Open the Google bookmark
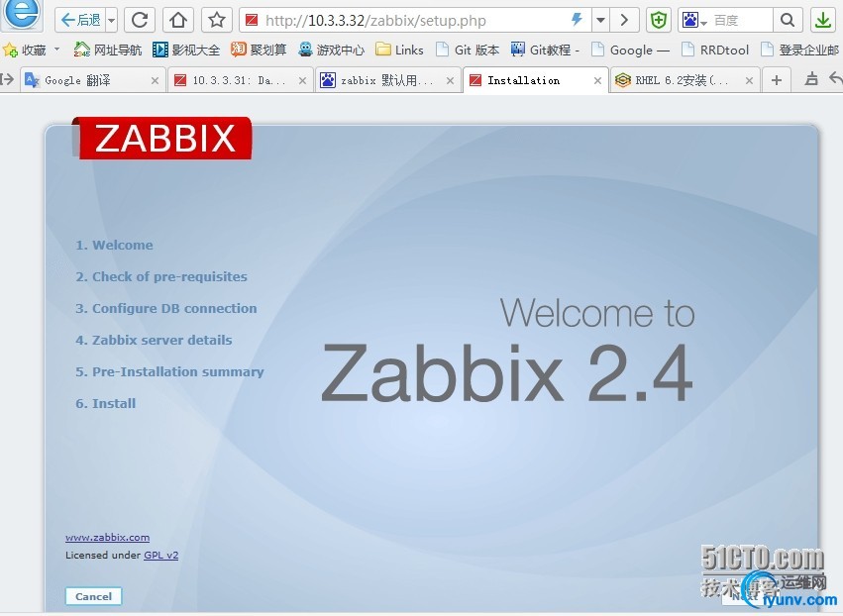Screen dimensions: 843x616 tap(630, 50)
